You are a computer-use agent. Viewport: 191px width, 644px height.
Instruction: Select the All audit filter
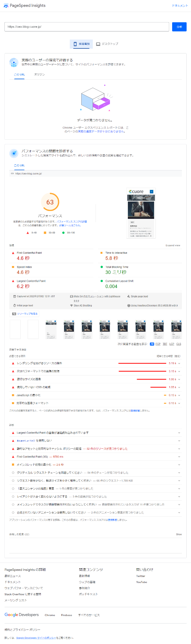point(152,344)
